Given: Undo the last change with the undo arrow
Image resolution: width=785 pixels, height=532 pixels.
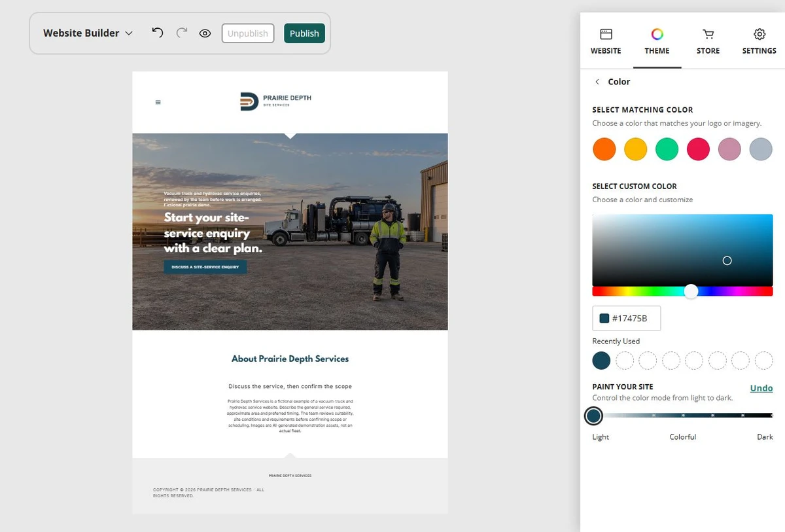Looking at the screenshot, I should tap(157, 33).
